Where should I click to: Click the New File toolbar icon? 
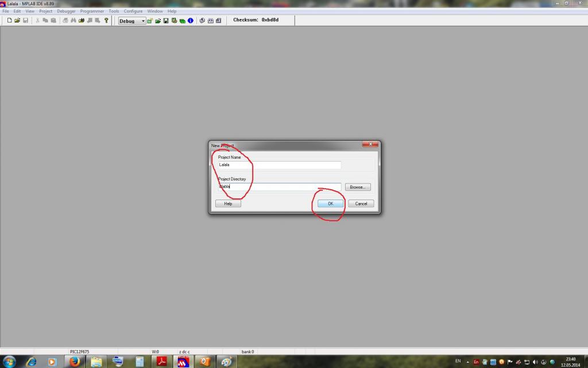point(10,21)
